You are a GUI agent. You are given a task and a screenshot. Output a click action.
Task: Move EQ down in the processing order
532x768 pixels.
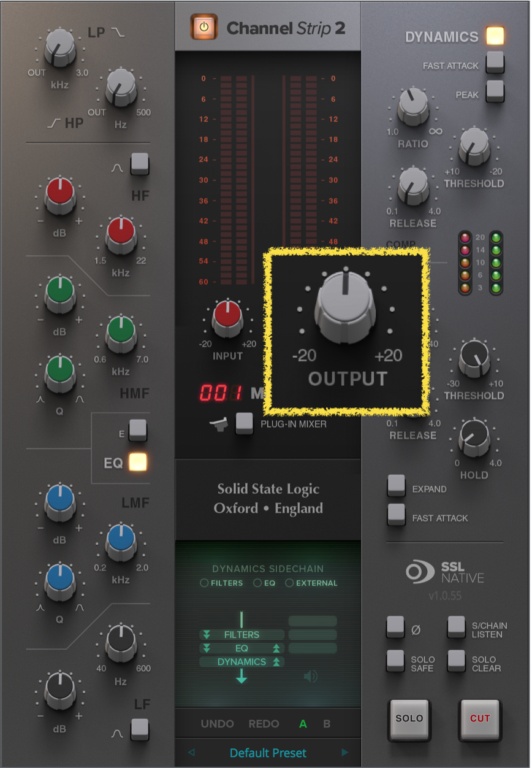207,648
